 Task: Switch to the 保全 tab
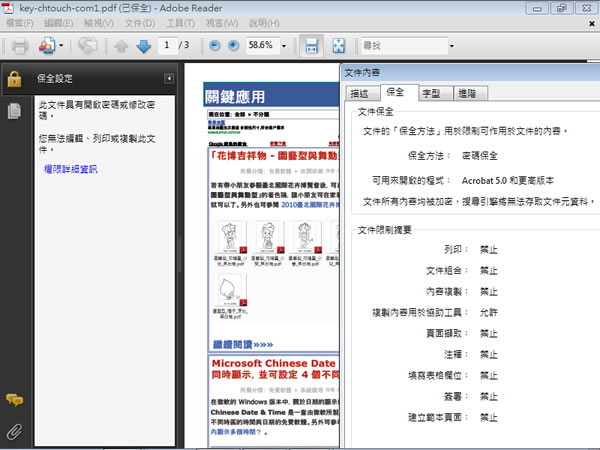tap(399, 92)
